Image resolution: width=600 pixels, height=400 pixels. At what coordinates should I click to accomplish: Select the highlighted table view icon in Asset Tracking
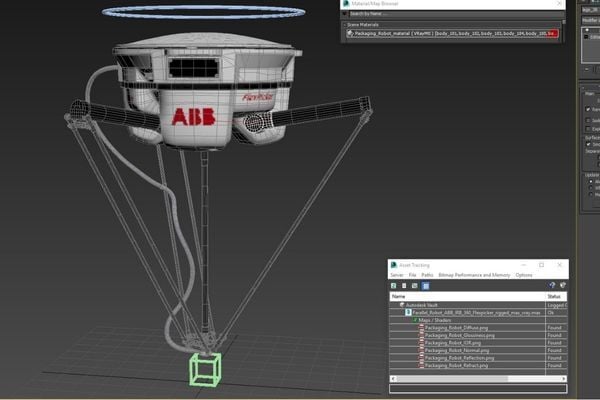[x=425, y=285]
